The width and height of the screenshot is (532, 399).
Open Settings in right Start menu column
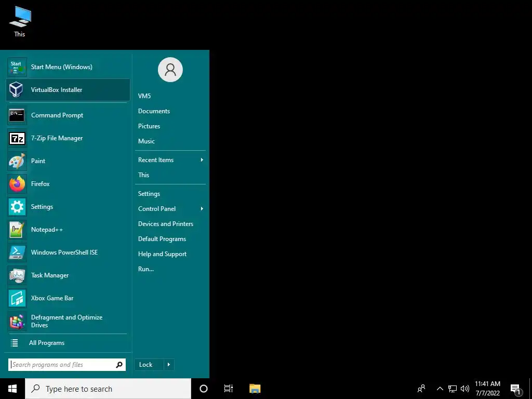(x=149, y=194)
